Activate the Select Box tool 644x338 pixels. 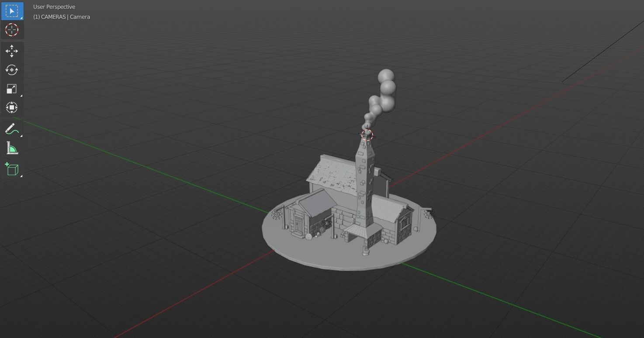tap(12, 11)
